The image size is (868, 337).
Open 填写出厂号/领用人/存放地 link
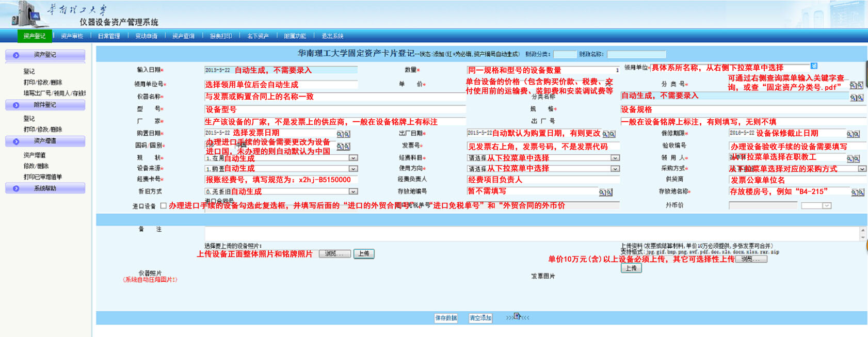[55, 93]
